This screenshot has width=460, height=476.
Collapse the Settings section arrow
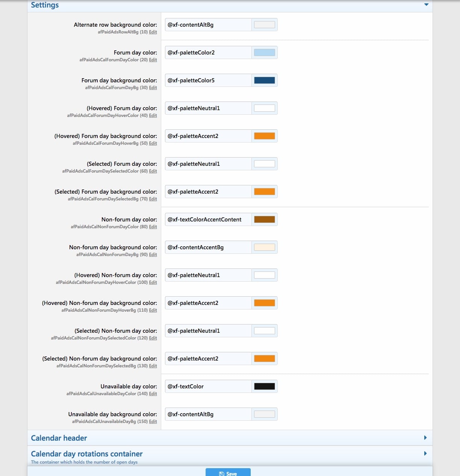(x=426, y=5)
